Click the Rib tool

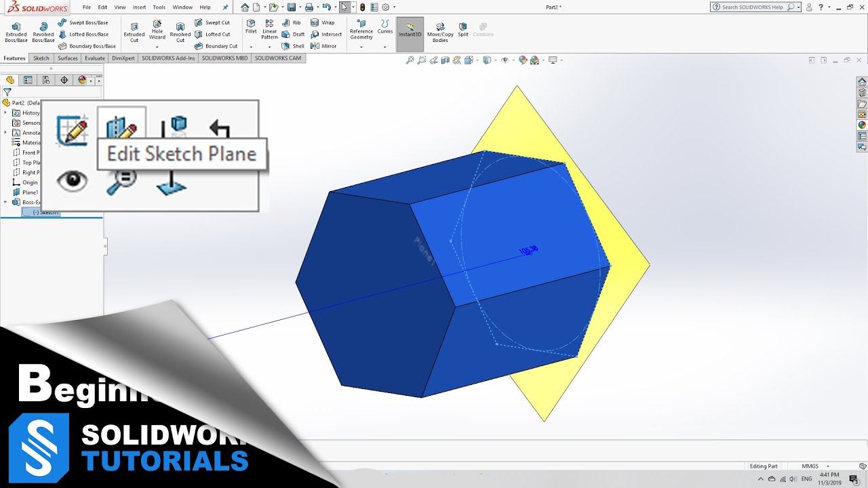[x=292, y=22]
